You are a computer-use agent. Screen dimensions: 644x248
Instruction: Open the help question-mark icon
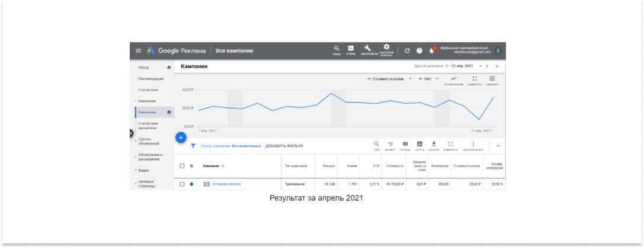[419, 50]
